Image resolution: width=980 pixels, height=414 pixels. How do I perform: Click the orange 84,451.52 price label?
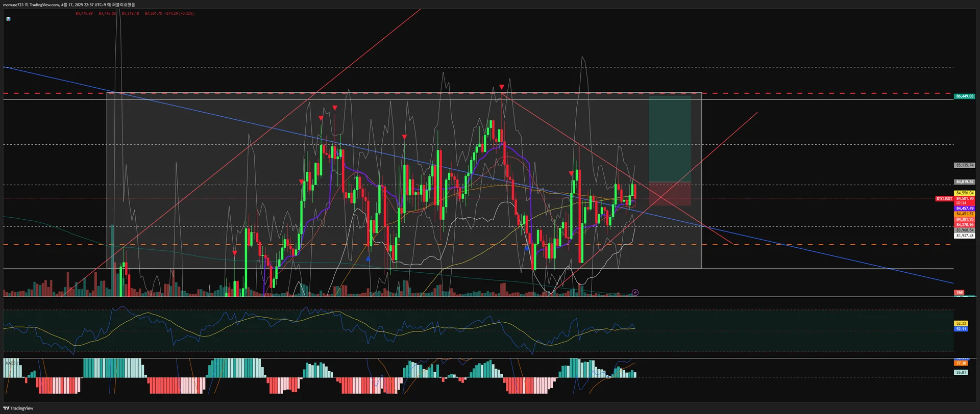(x=965, y=214)
